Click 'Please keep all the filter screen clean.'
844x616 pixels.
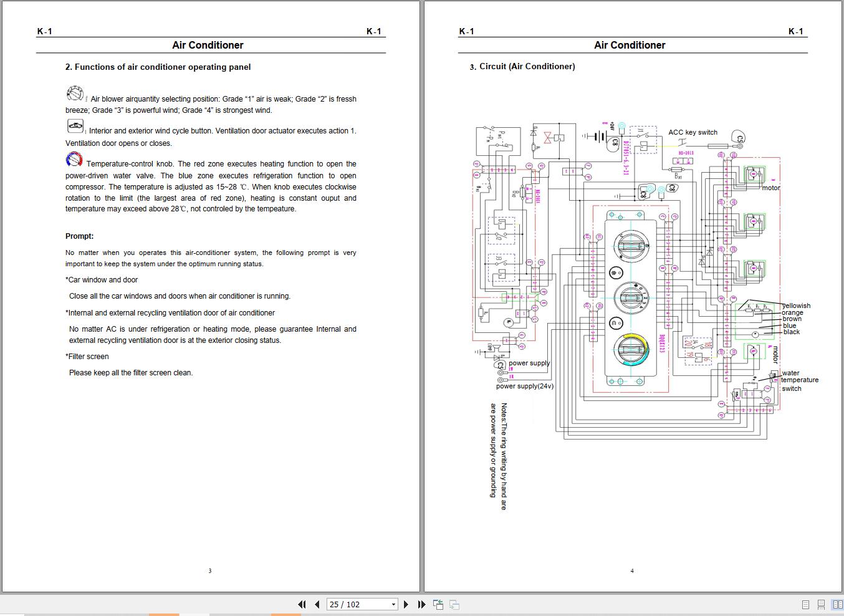coord(131,373)
